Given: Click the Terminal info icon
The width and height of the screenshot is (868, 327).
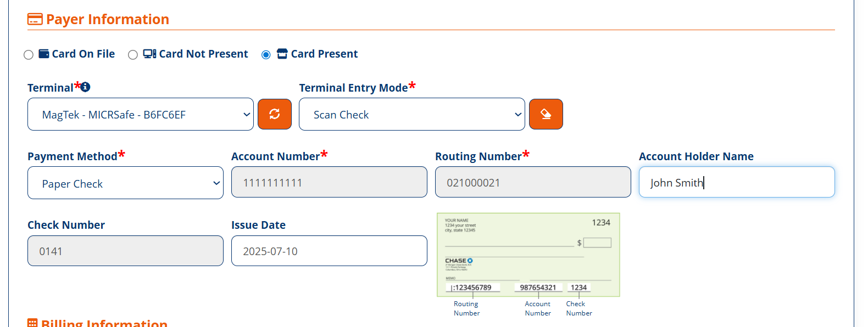Looking at the screenshot, I should pos(85,87).
